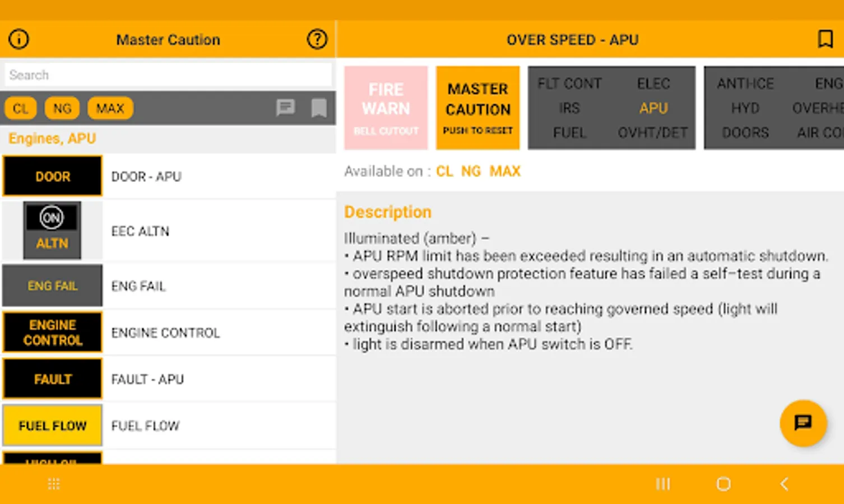Select the lit APU annunciator light
This screenshot has width=844, height=504.
click(x=653, y=108)
